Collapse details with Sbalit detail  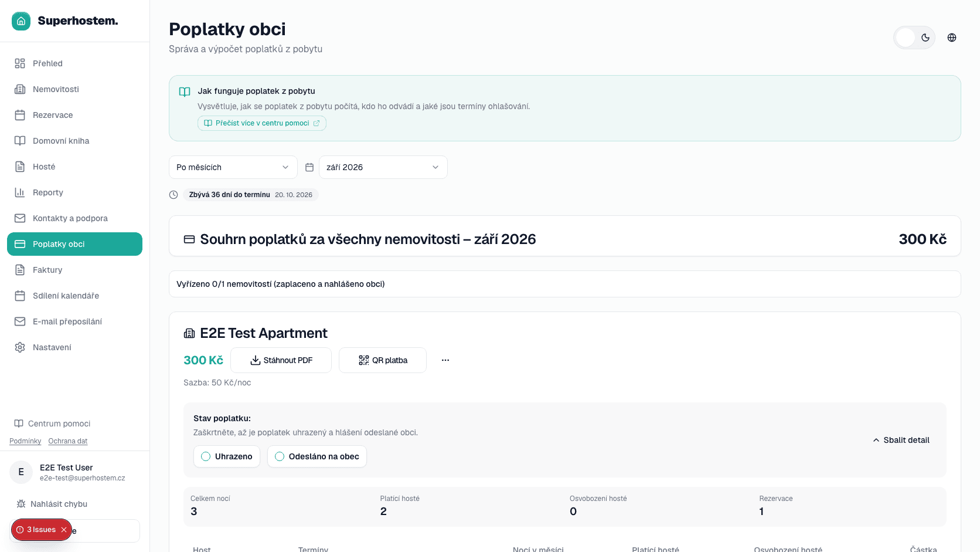pos(901,440)
